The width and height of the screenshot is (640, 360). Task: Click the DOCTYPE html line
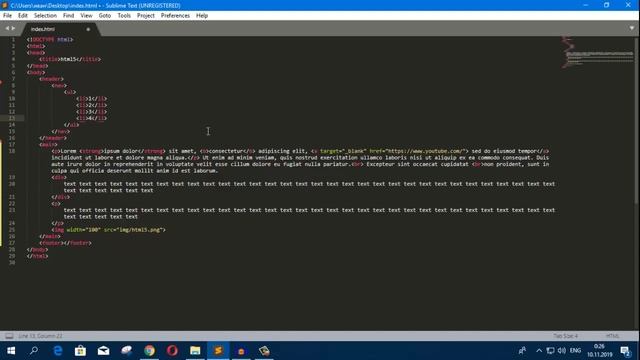pyautogui.click(x=50, y=40)
